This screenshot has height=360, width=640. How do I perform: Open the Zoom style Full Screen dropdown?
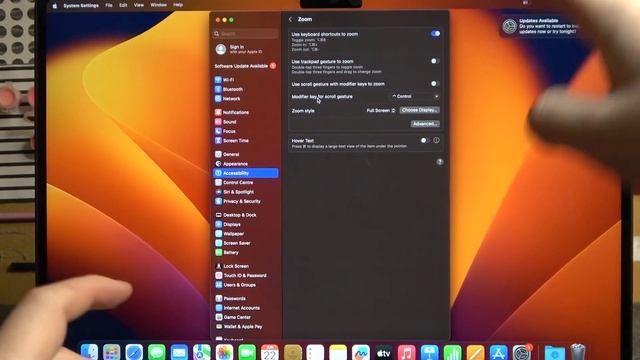tap(380, 111)
